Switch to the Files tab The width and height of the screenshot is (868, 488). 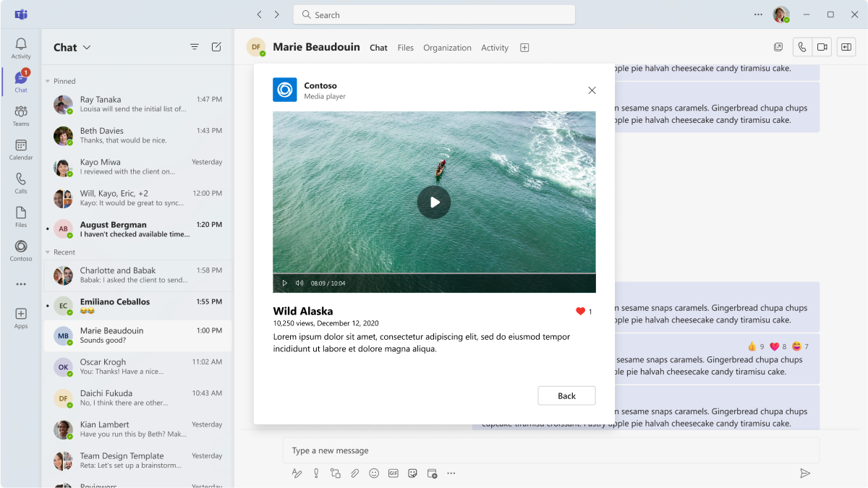pyautogui.click(x=405, y=48)
